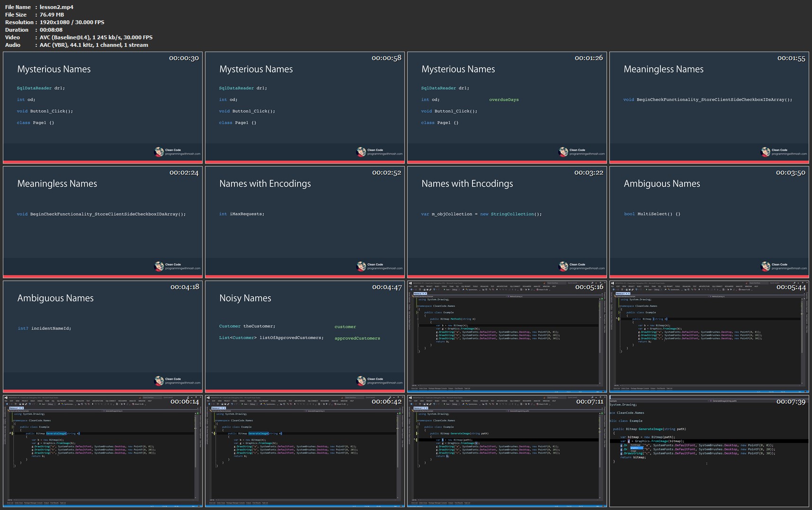Click the m_objCollection StringCollection code line
This screenshot has height=510, width=812.
coord(481,214)
